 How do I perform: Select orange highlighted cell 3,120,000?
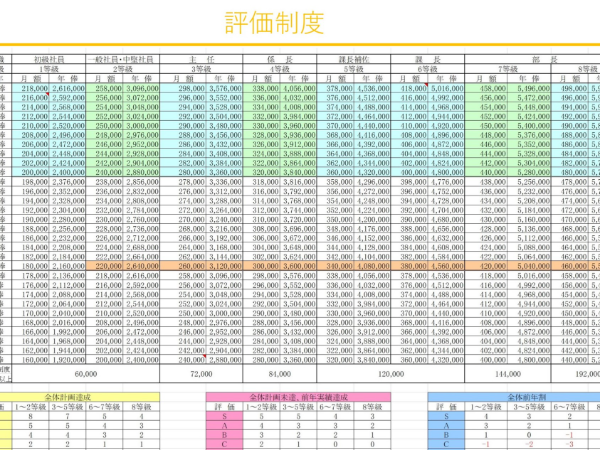pos(224,266)
